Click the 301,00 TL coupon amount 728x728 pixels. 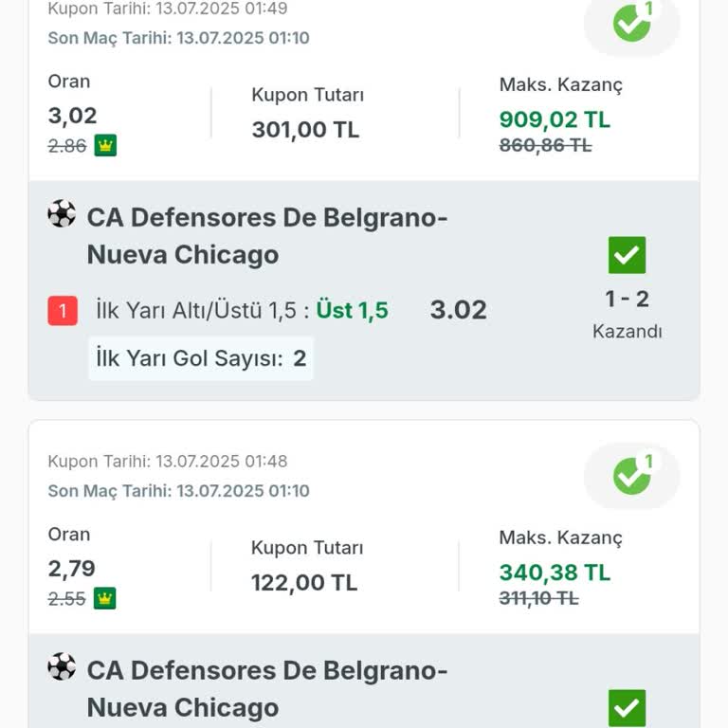(305, 130)
